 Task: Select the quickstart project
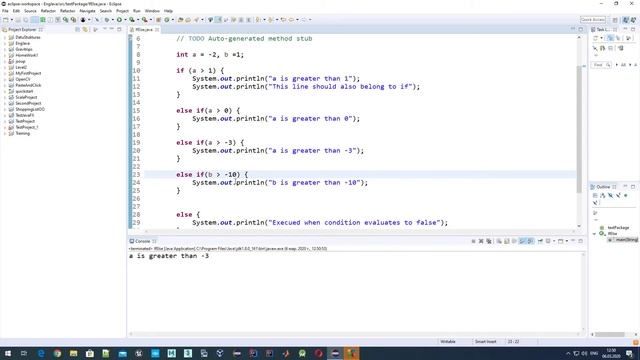click(24, 91)
